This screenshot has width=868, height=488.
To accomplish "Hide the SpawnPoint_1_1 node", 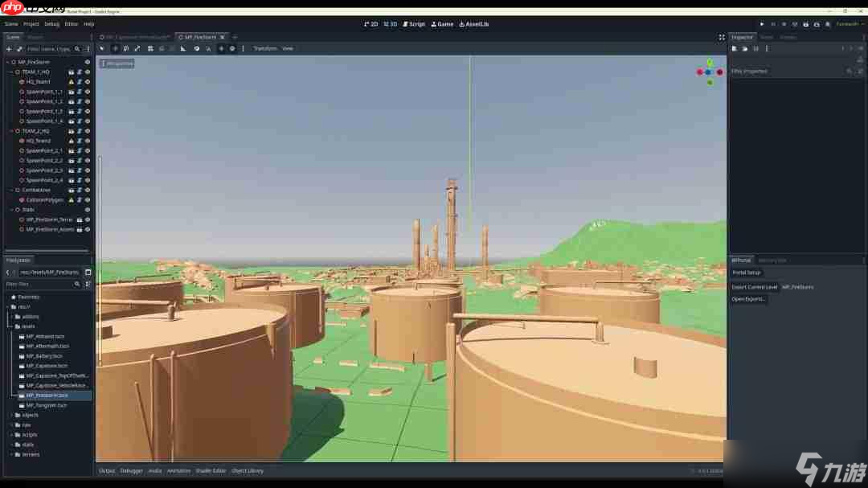I will pyautogui.click(x=88, y=92).
